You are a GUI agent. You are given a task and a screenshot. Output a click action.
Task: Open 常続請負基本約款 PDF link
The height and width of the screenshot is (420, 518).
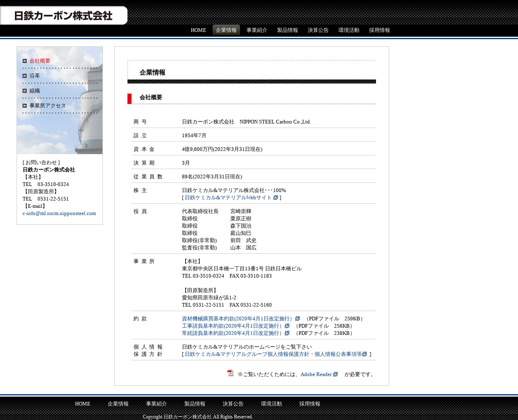point(233,333)
